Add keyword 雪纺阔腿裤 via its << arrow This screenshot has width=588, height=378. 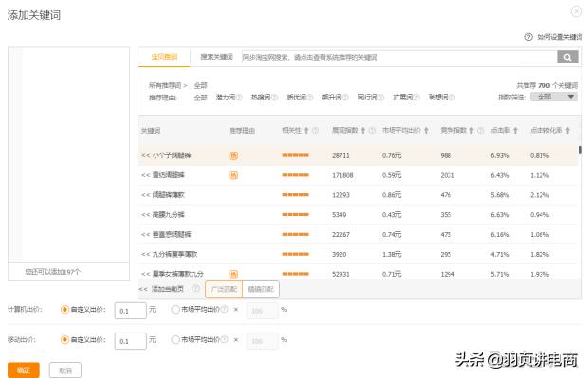click(x=145, y=175)
